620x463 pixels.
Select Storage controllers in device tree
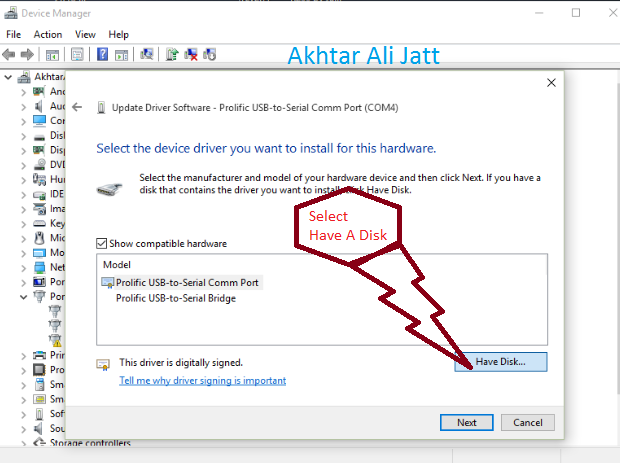[90, 443]
